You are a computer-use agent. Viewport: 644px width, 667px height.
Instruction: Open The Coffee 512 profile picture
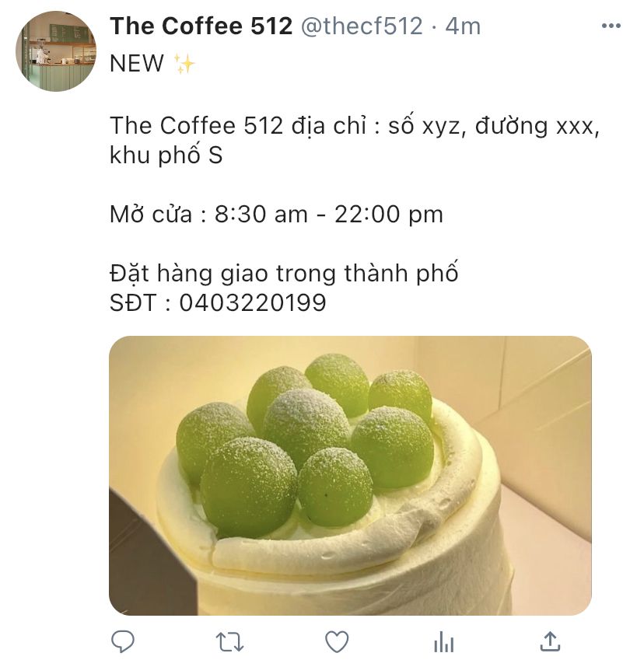coord(56,51)
